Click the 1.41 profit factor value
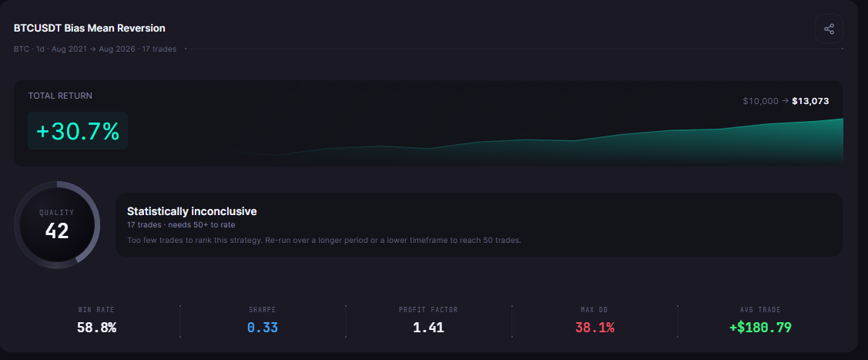The width and height of the screenshot is (868, 360). 428,328
